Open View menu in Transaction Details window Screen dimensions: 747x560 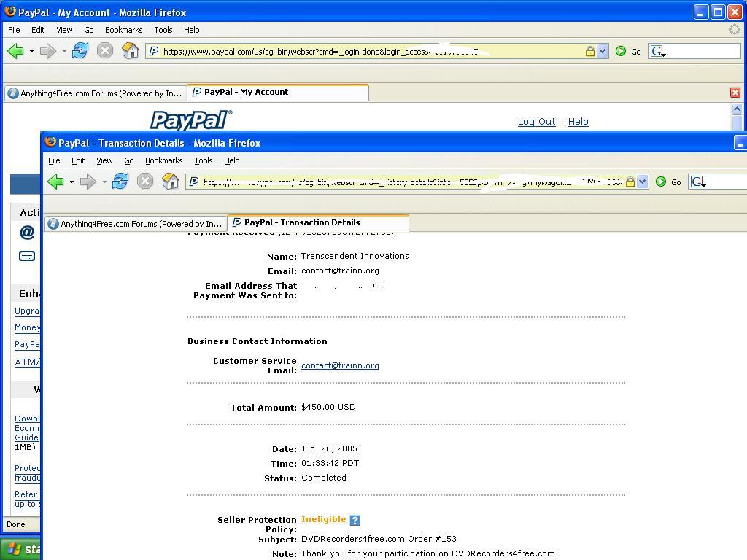104,160
